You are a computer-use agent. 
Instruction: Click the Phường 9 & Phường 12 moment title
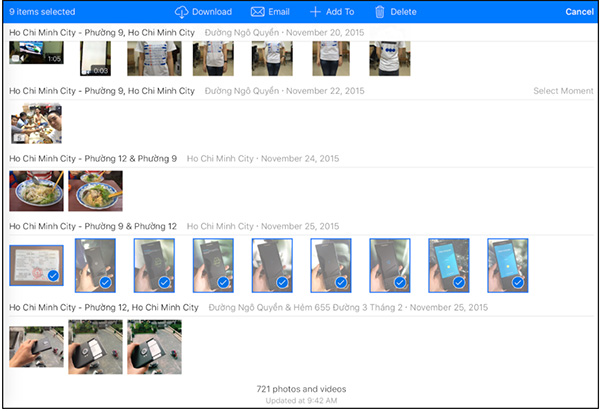click(x=93, y=226)
